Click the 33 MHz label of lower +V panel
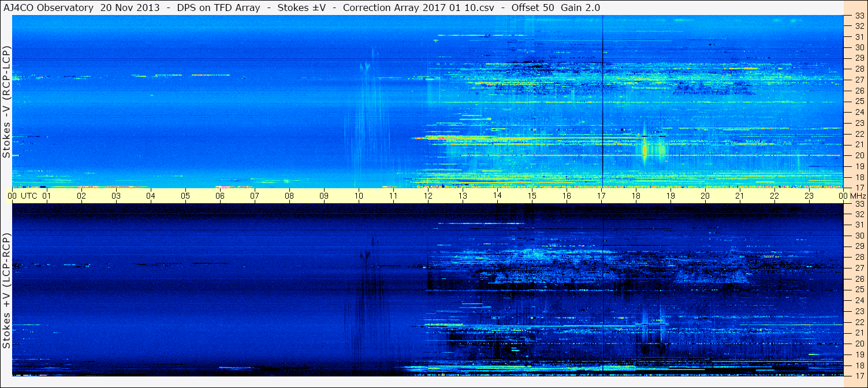This screenshot has height=388, width=868. click(x=859, y=204)
